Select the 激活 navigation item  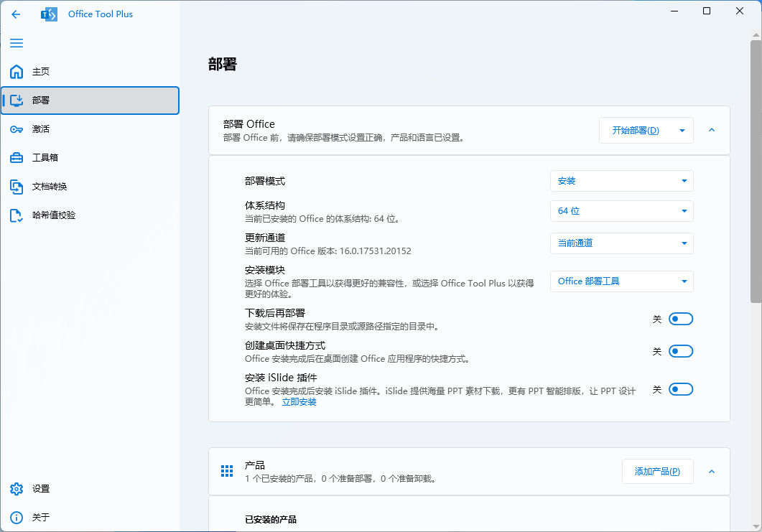click(90, 129)
